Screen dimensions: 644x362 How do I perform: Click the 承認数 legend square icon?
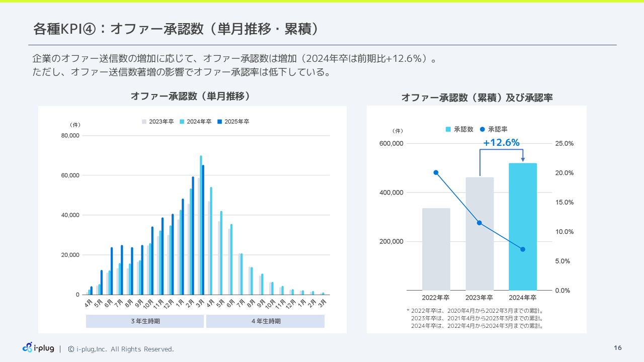448,129
